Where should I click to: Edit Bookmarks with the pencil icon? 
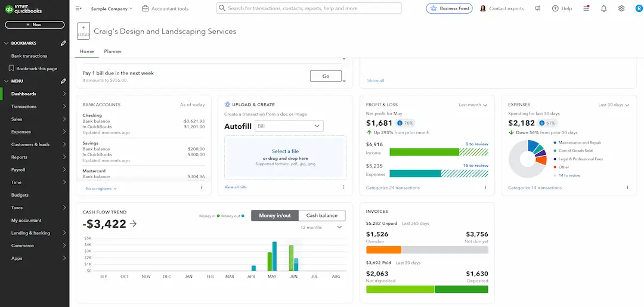[63, 43]
